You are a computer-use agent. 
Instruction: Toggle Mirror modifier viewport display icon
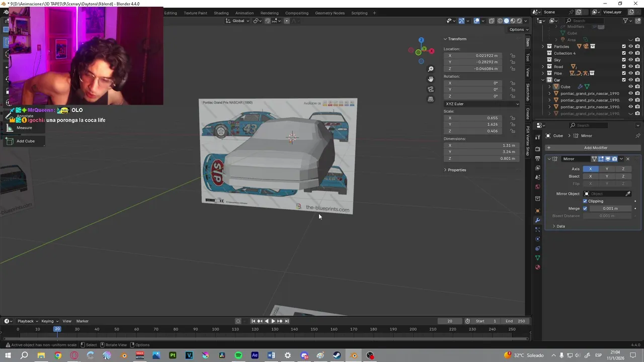coord(608,159)
